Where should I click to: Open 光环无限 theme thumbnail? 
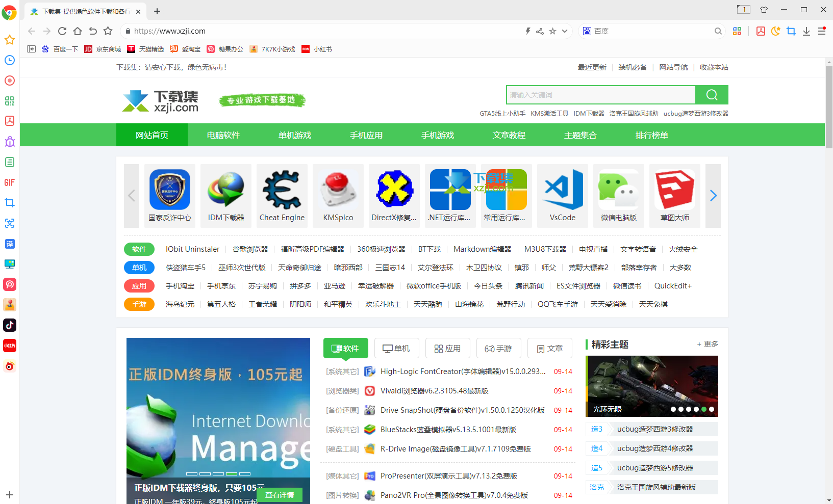pos(652,386)
